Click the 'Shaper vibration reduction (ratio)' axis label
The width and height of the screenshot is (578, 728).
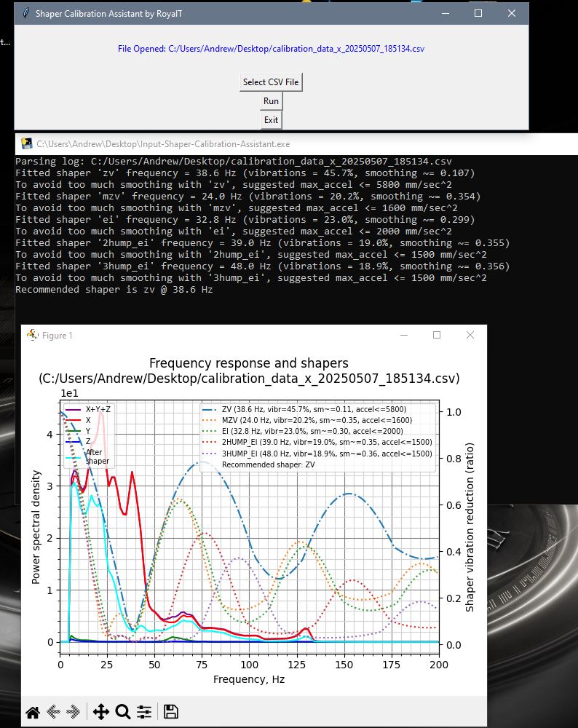click(470, 527)
